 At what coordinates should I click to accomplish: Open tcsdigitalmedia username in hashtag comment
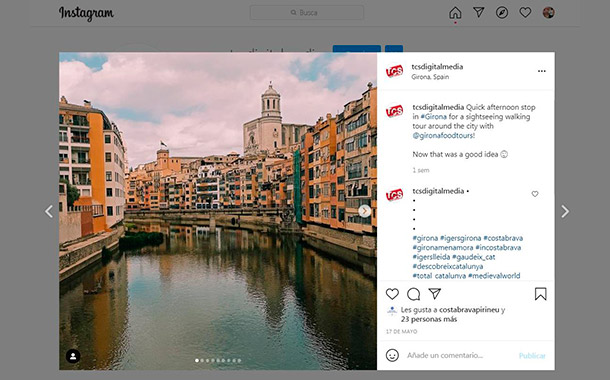(x=438, y=191)
